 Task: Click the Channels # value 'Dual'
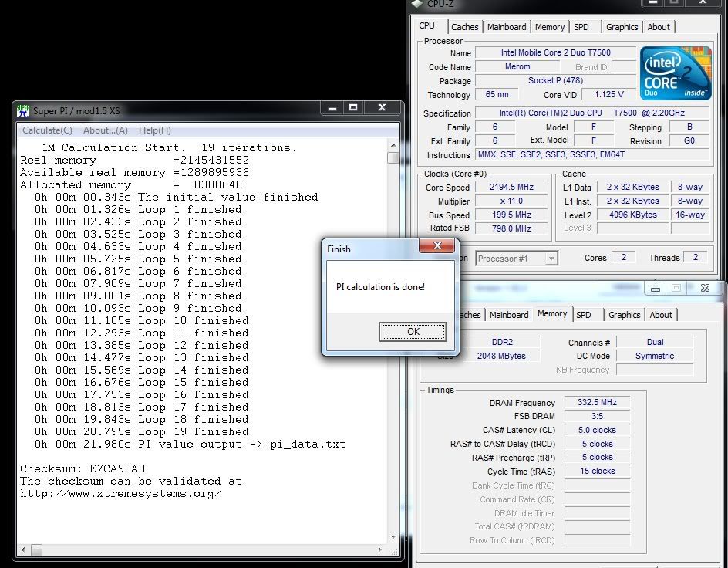coord(655,343)
